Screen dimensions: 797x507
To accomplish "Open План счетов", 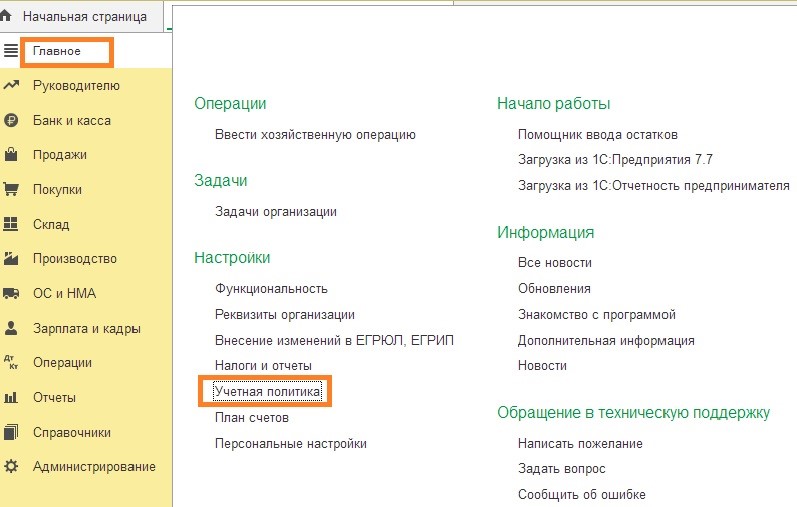I will point(252,417).
